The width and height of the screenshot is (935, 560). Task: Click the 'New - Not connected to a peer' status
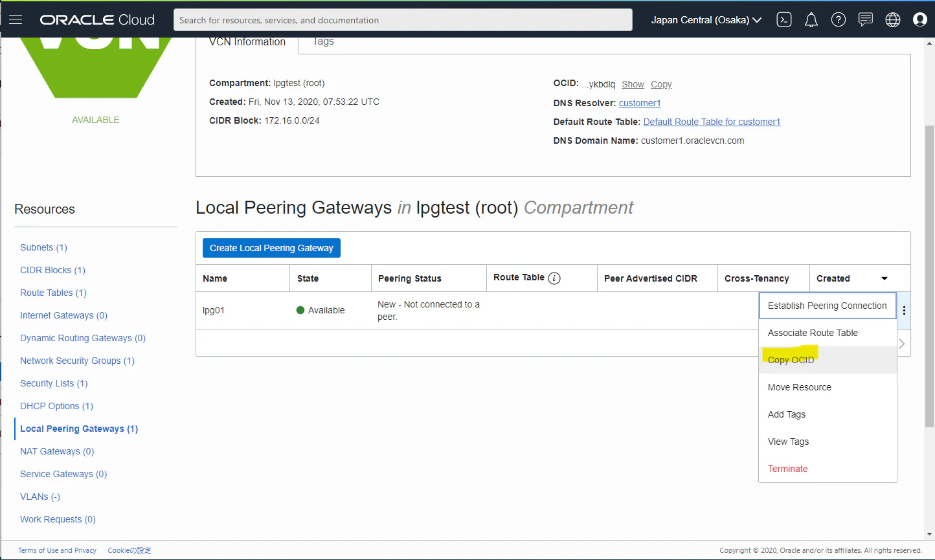[429, 311]
